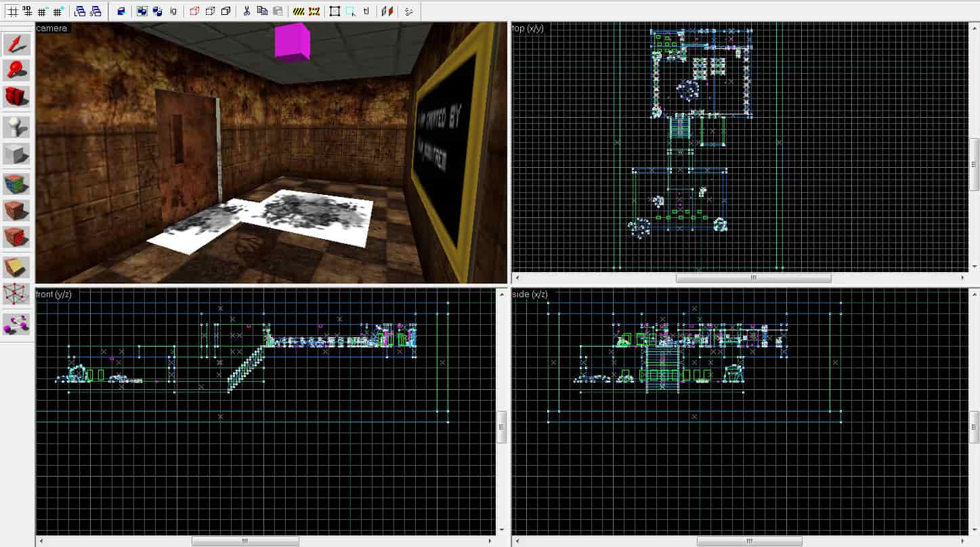Pick the Entity tool
Image resolution: width=980 pixels, height=547 pixels.
point(16,127)
